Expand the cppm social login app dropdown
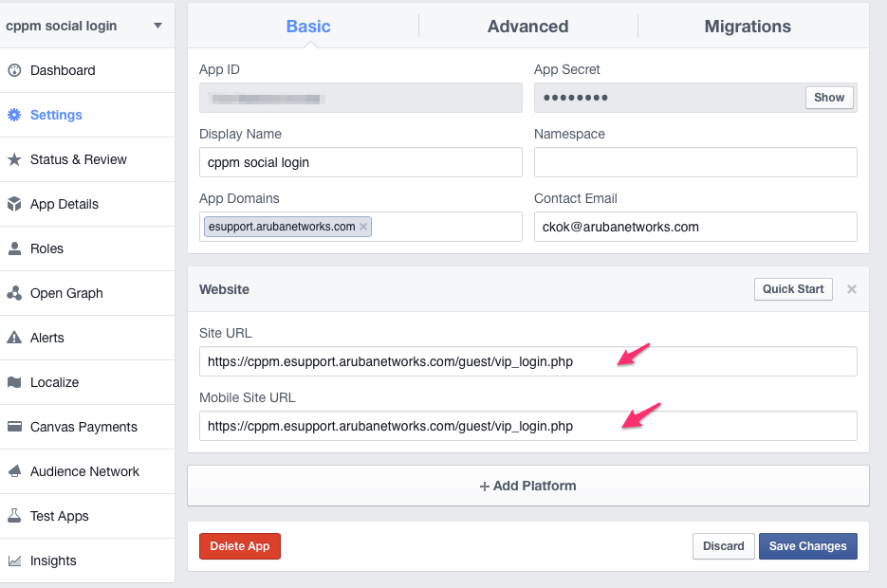 pyautogui.click(x=157, y=26)
